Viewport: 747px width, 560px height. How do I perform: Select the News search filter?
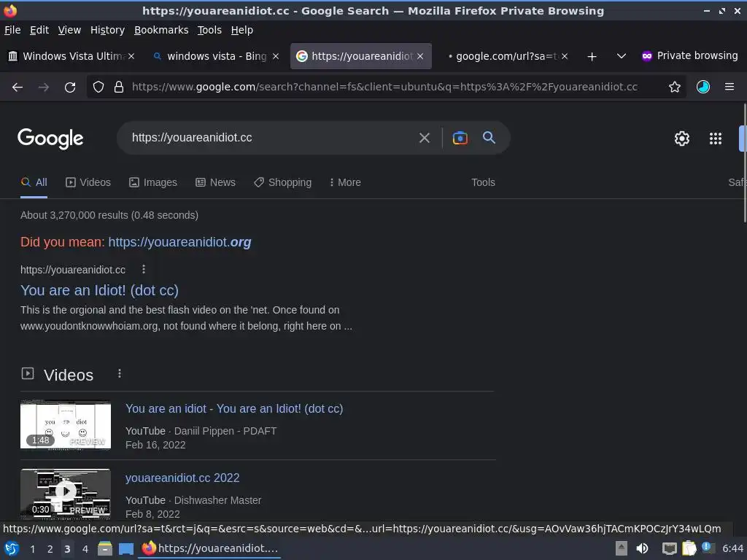pos(215,182)
